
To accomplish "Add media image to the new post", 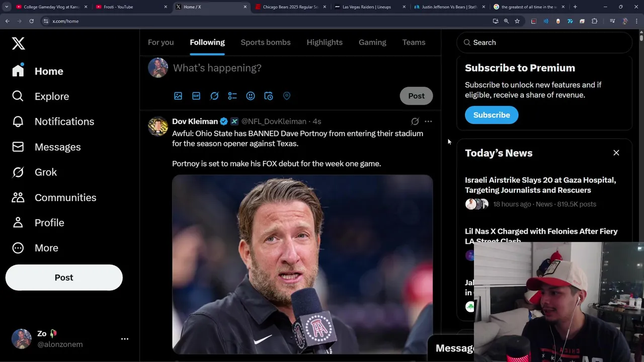I will coord(178,96).
